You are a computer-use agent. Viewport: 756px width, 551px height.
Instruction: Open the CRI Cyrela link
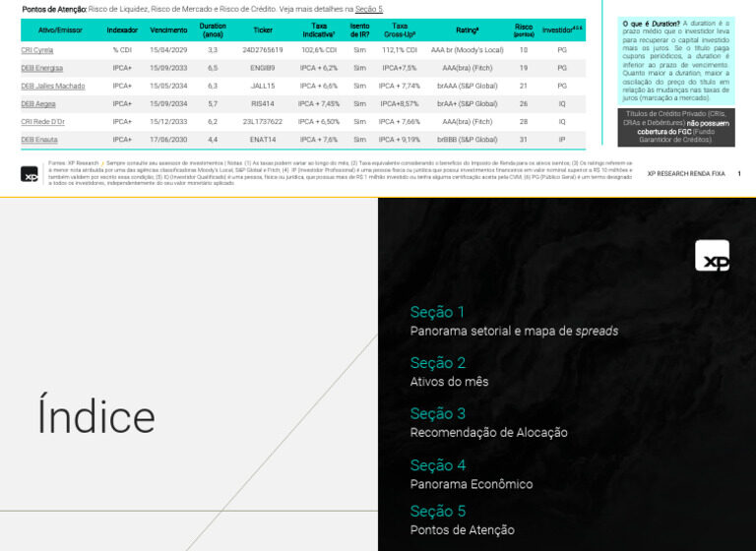pos(37,50)
